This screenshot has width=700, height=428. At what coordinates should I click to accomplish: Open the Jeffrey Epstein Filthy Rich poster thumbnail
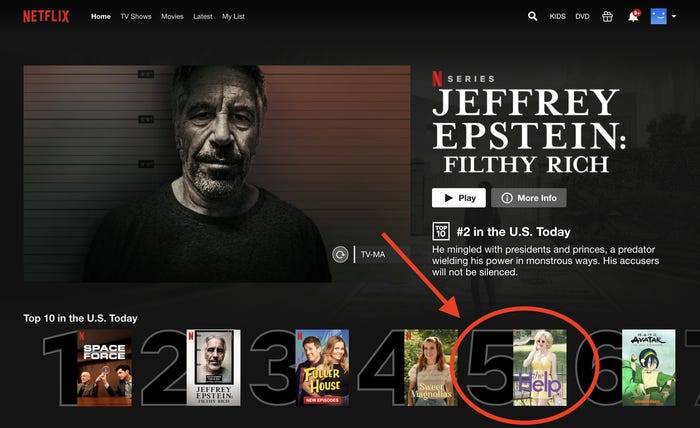pos(214,368)
